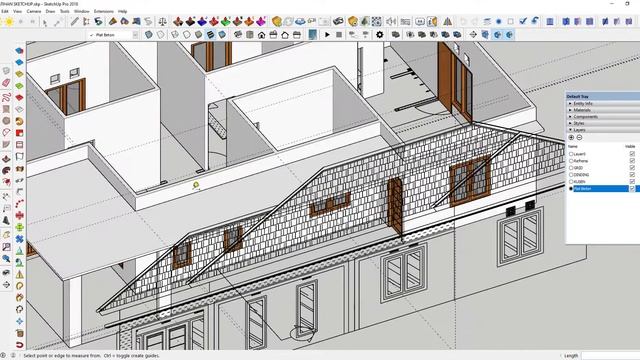
Task: Click the green tree icon in top toolbar
Action: [x=364, y=21]
